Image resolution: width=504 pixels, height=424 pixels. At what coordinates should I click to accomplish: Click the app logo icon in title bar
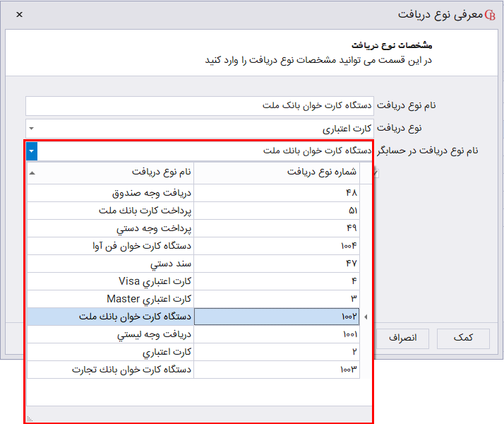pyautogui.click(x=490, y=15)
